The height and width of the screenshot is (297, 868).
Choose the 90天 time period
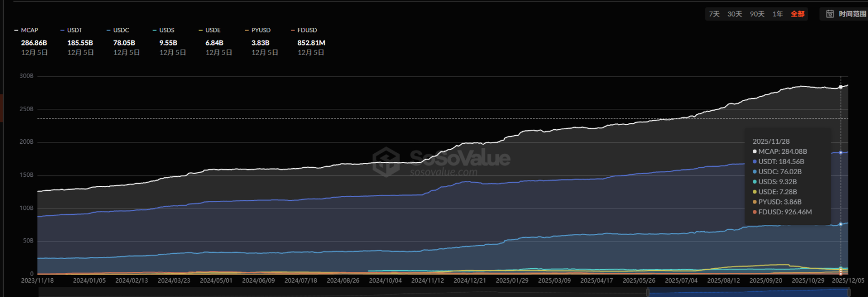(757, 14)
